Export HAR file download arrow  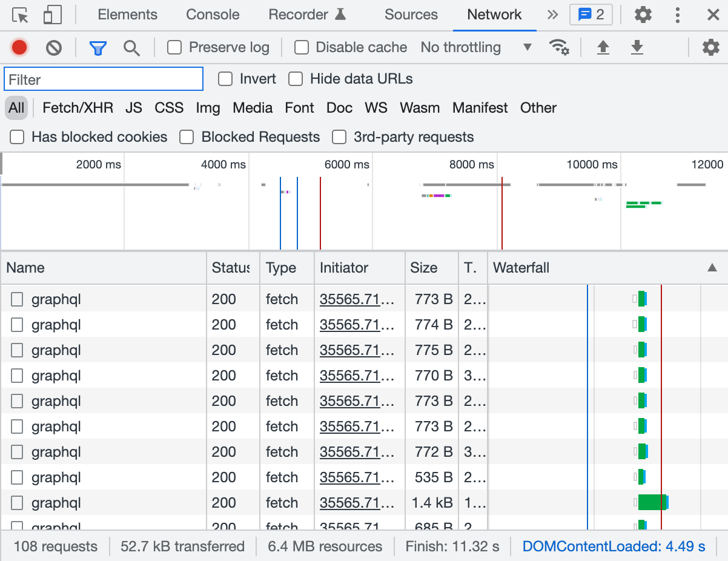pos(637,47)
